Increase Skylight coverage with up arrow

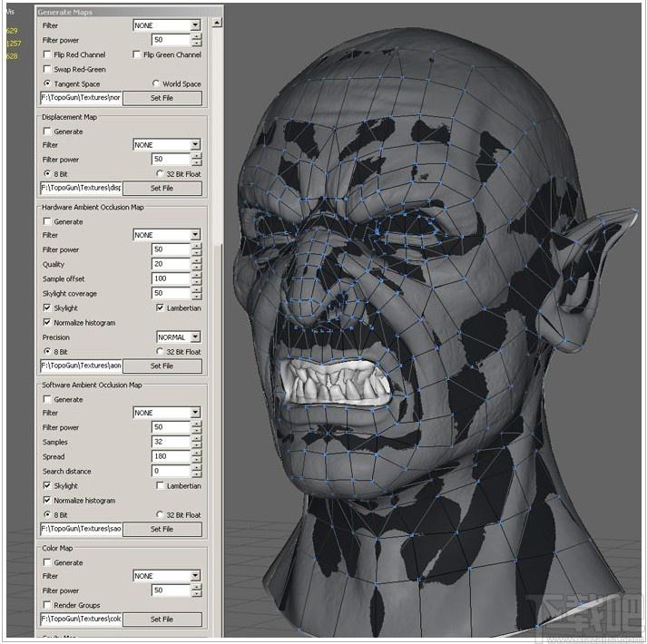pos(197,290)
